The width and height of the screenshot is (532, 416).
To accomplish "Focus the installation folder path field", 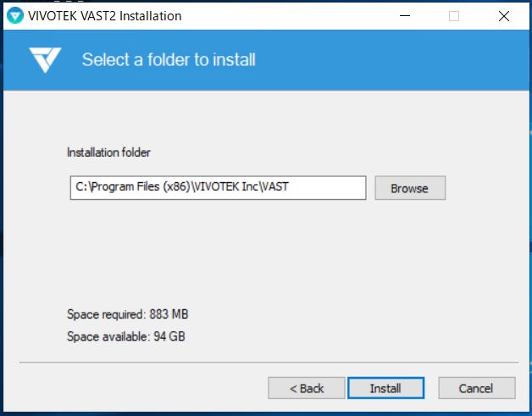I will (x=218, y=187).
